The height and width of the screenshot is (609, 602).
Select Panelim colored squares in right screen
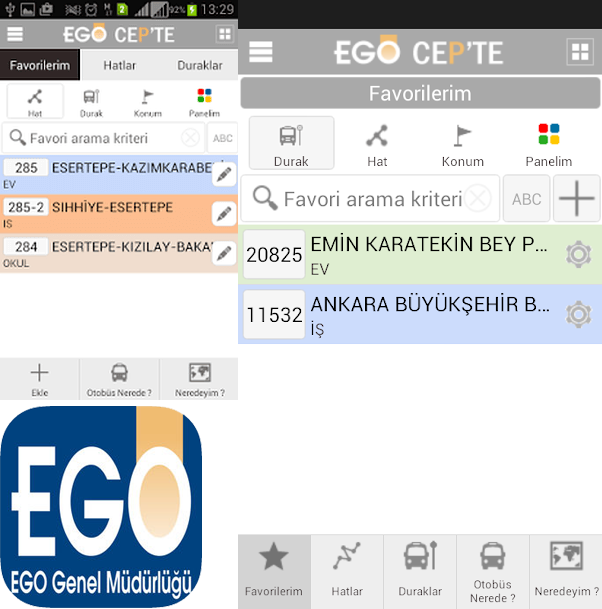(549, 144)
